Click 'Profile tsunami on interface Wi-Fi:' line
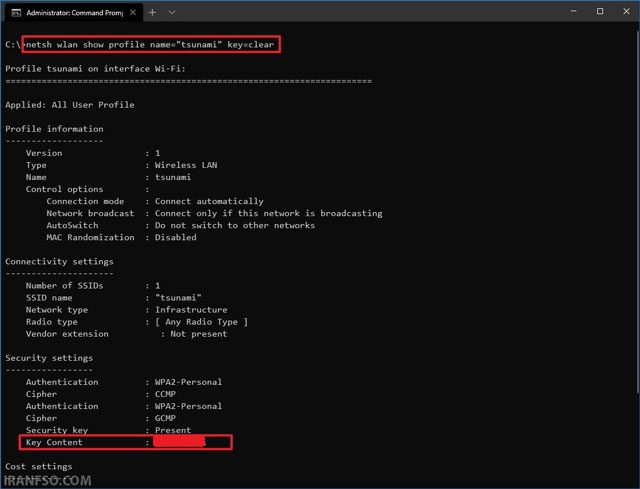Screen dimensions: 640x489 (96, 69)
